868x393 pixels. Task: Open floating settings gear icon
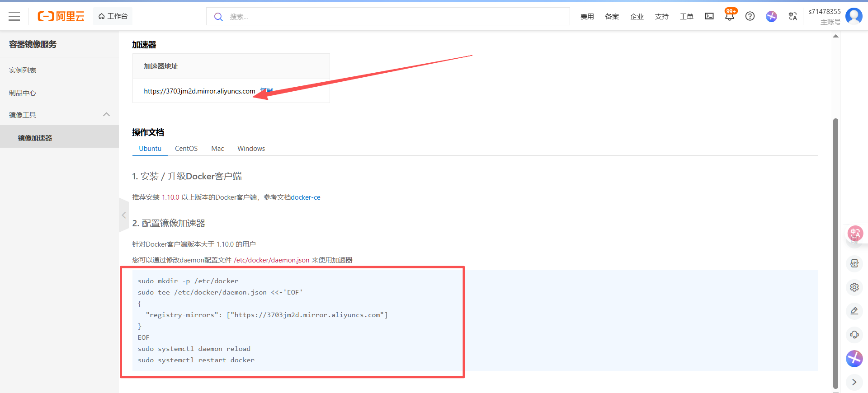click(x=854, y=287)
